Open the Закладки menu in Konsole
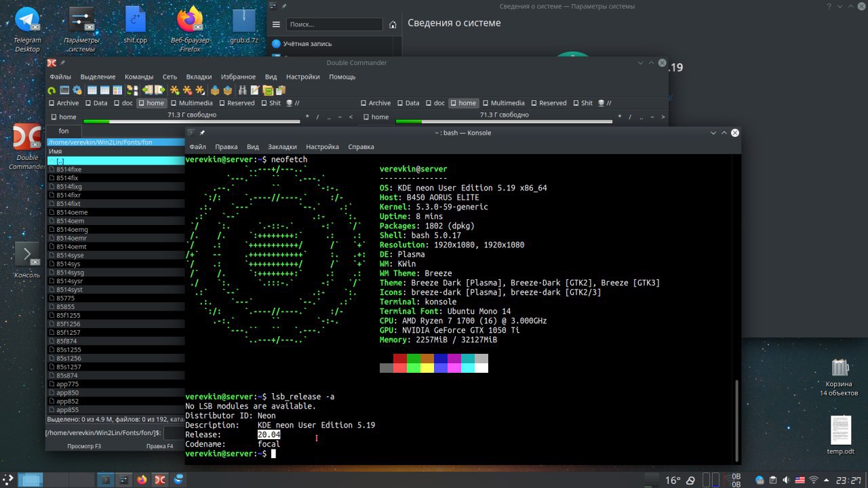The width and height of the screenshot is (868, 488). [282, 146]
